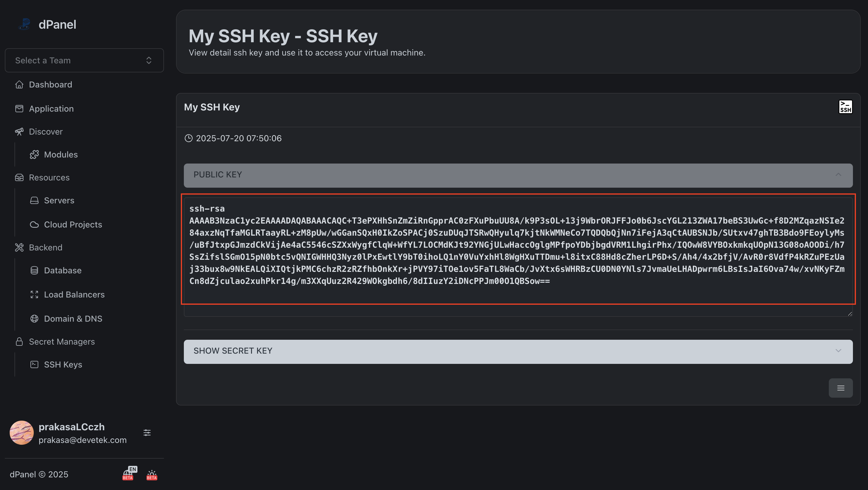868x490 pixels.
Task: Click the hamburger menu button below secret key
Action: coord(840,388)
